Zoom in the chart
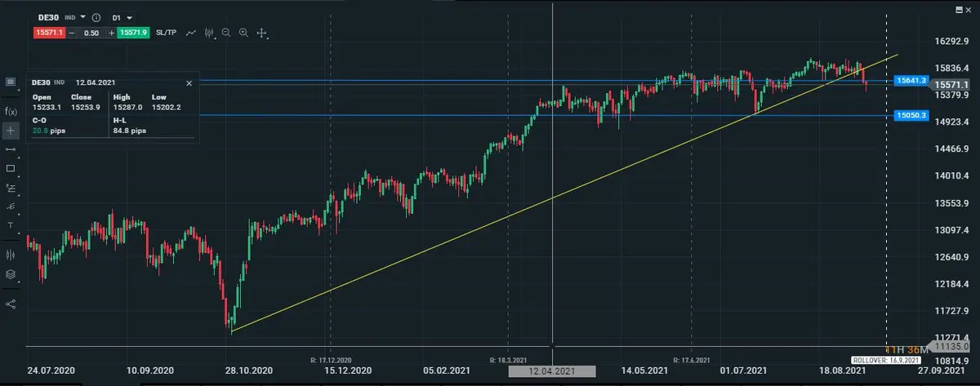The width and height of the screenshot is (980, 386). click(243, 33)
